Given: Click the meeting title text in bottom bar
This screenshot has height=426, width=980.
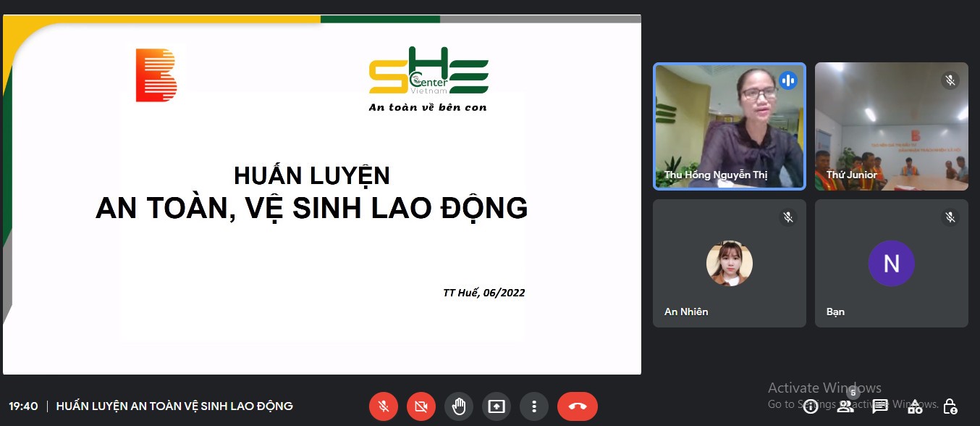Looking at the screenshot, I should (x=174, y=406).
